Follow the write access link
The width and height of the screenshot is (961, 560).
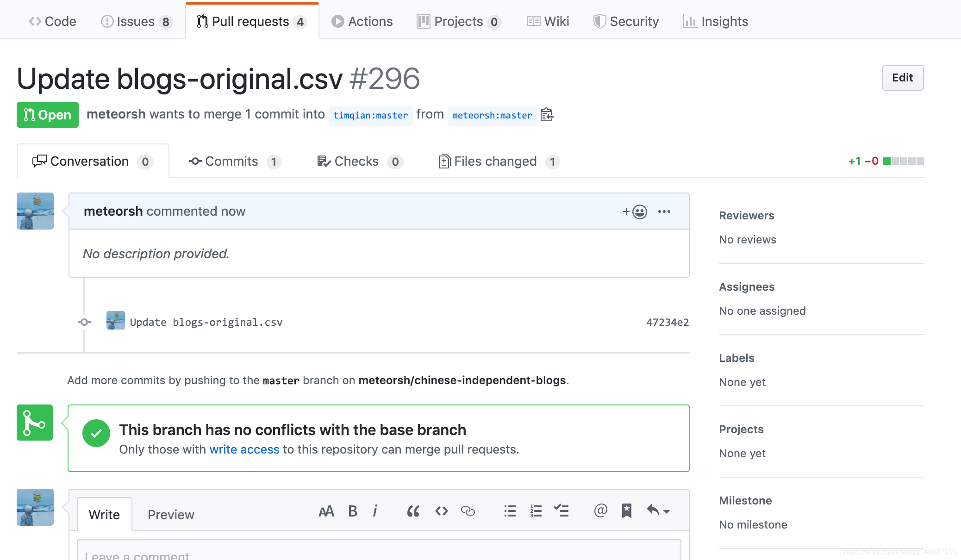(x=244, y=449)
